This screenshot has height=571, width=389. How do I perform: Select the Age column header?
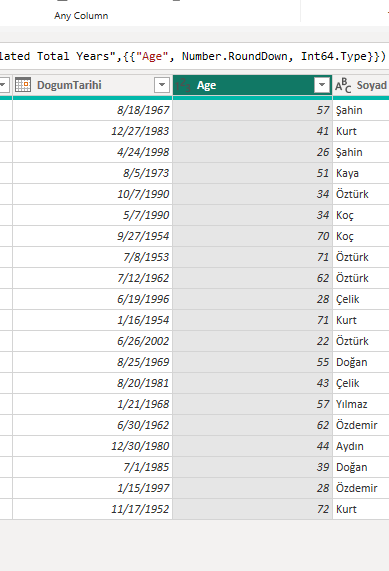point(252,85)
